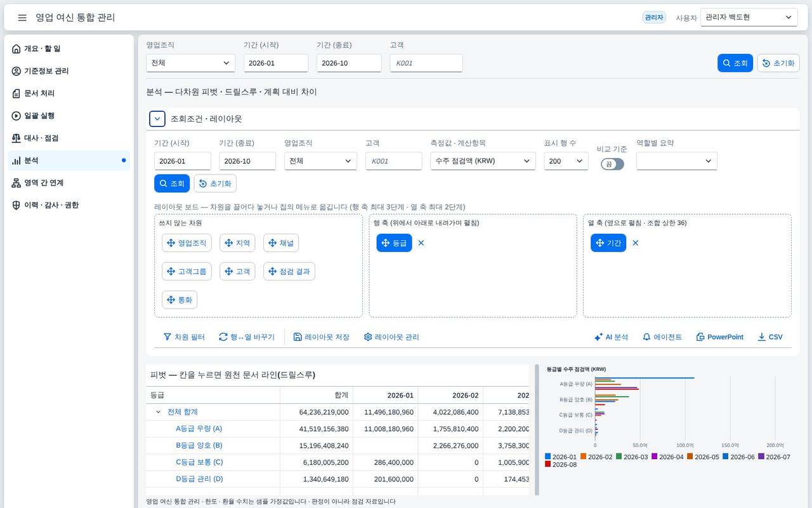812x508 pixels.
Task: Click the top-right 초기화 reset button
Action: click(x=778, y=63)
